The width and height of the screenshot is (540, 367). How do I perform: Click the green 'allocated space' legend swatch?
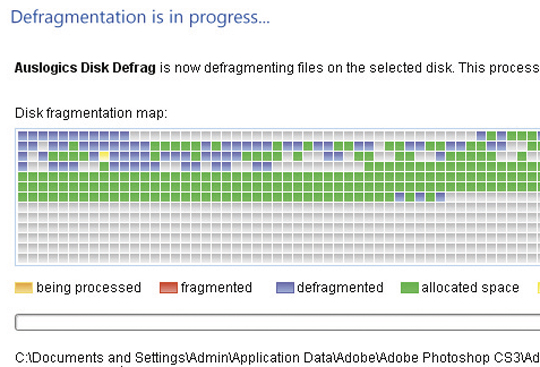409,287
